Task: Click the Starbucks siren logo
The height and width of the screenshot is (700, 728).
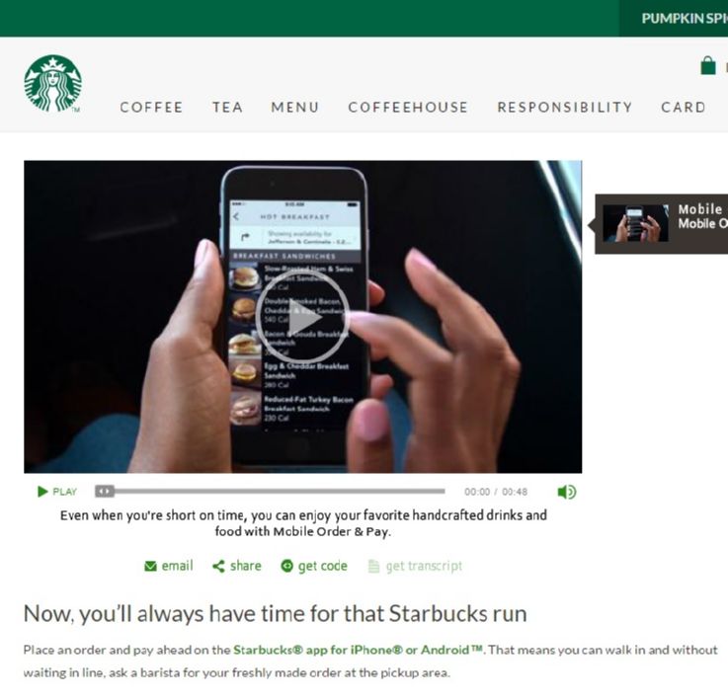Action: pos(53,84)
